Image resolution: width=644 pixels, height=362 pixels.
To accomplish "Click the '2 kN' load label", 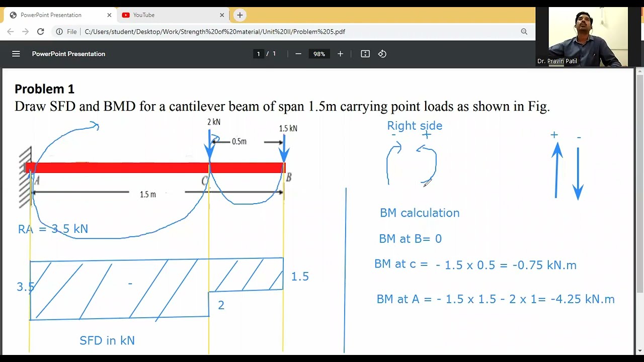I will [x=214, y=122].
